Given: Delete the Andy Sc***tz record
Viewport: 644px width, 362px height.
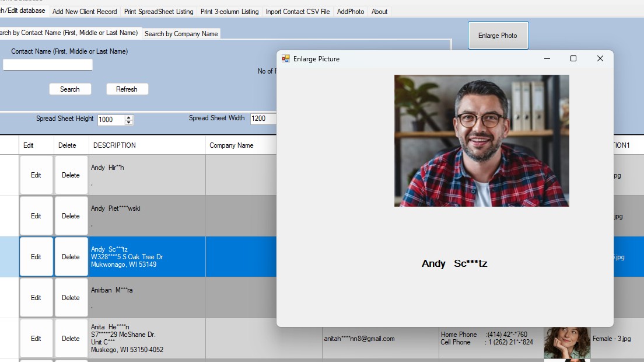Looking at the screenshot, I should 71,256.
